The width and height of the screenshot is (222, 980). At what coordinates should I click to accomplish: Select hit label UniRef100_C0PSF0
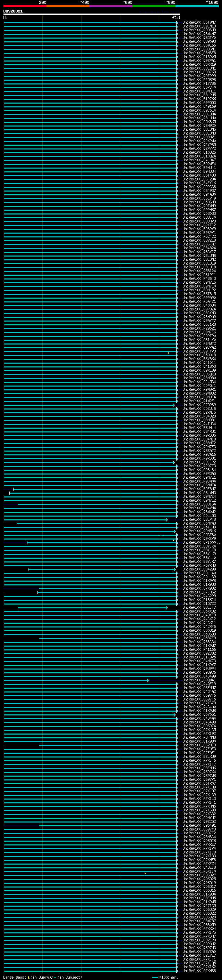pos(199,88)
